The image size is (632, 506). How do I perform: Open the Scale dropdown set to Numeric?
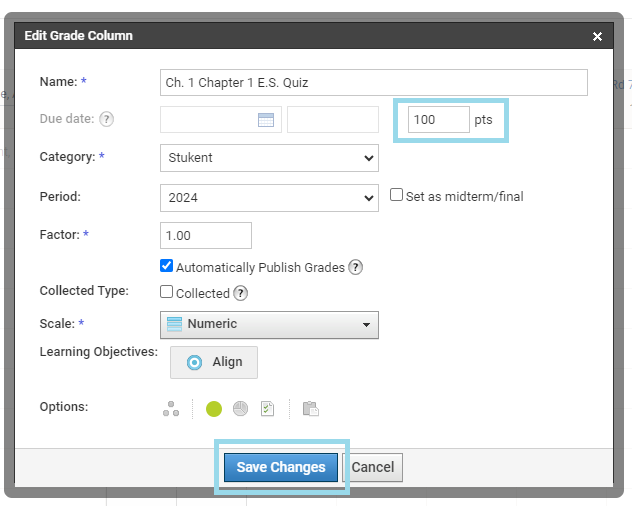tap(269, 325)
